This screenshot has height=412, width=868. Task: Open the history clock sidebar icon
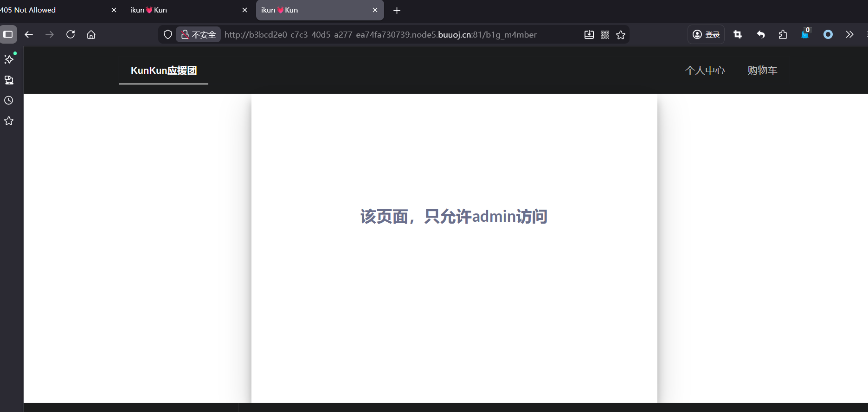click(9, 100)
